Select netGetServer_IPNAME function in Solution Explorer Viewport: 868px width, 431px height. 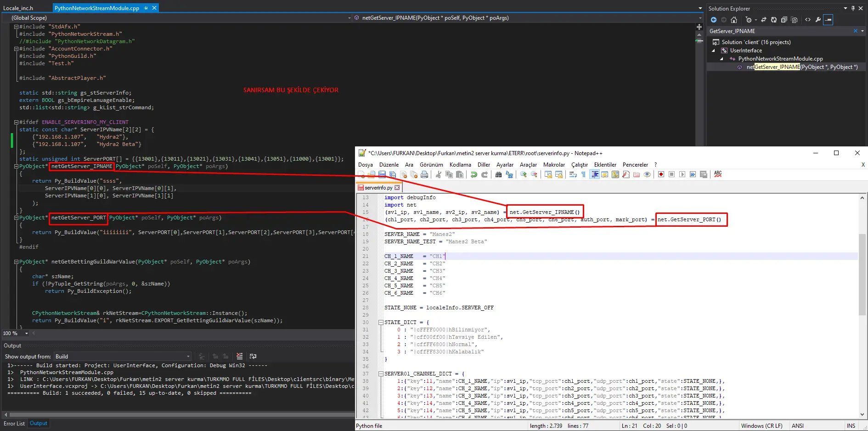pos(802,67)
